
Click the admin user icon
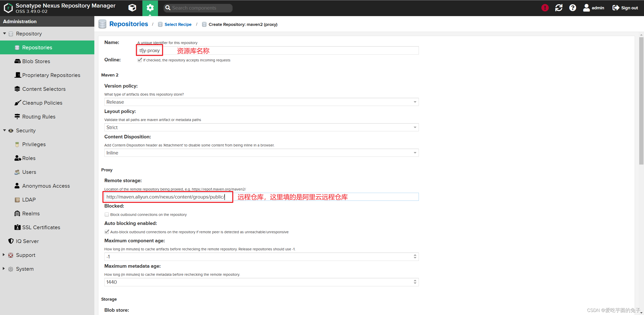pos(586,8)
